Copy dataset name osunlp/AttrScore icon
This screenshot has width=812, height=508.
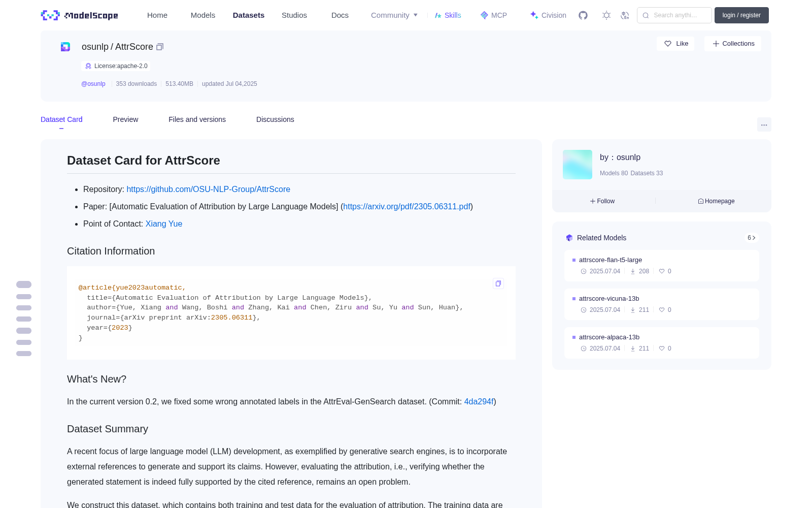tap(160, 47)
